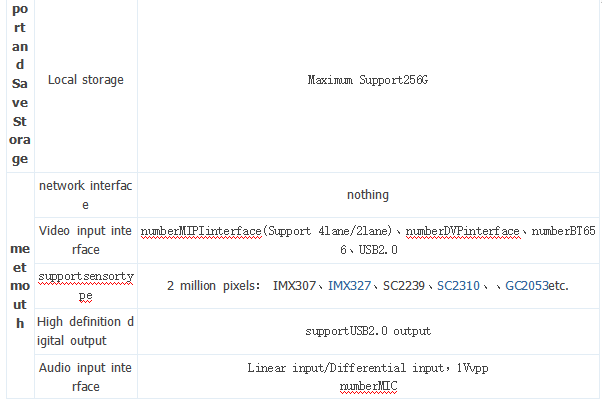The image size is (602, 403).
Task: Click the meet mouth row header
Action: coord(19,285)
